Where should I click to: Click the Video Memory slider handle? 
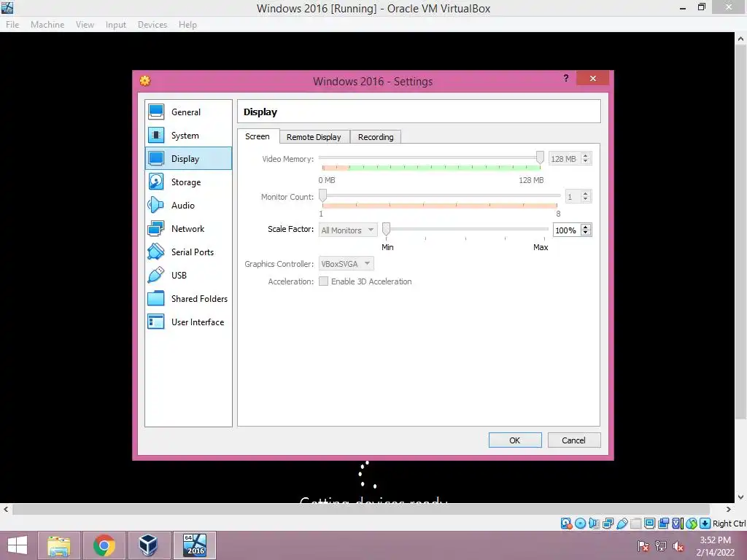540,157
